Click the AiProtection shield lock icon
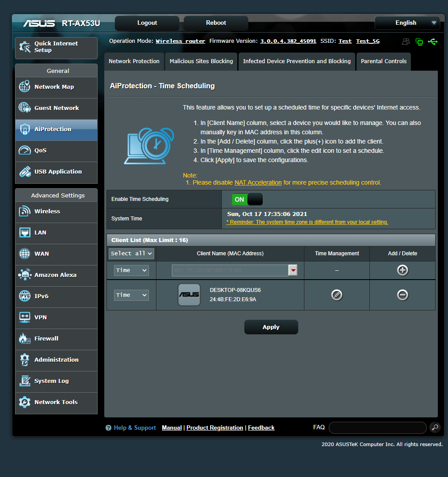448x477 pixels. point(25,129)
